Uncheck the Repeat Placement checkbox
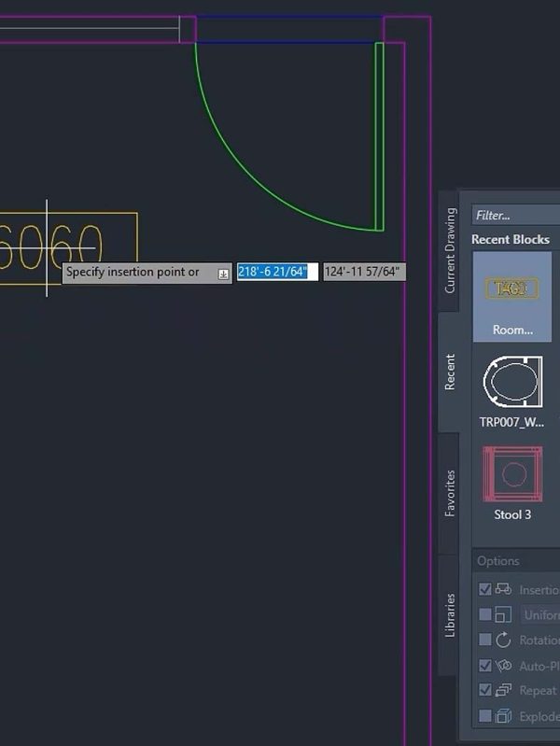 pos(484,690)
